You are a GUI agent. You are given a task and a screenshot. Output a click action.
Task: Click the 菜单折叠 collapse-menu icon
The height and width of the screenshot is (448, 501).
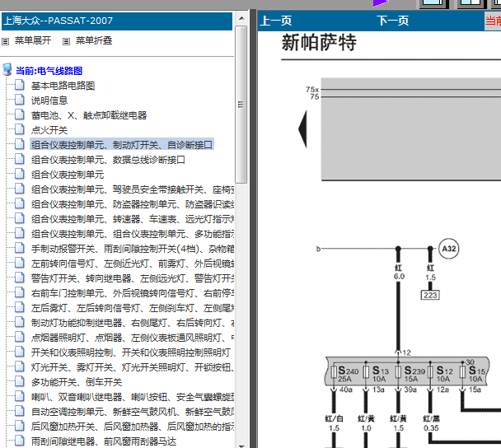[x=66, y=41]
